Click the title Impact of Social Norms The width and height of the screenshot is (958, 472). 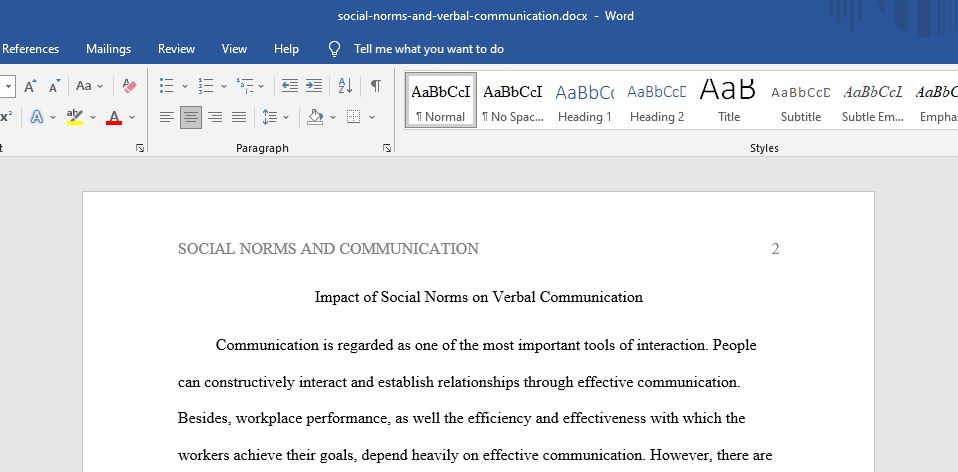tap(478, 297)
